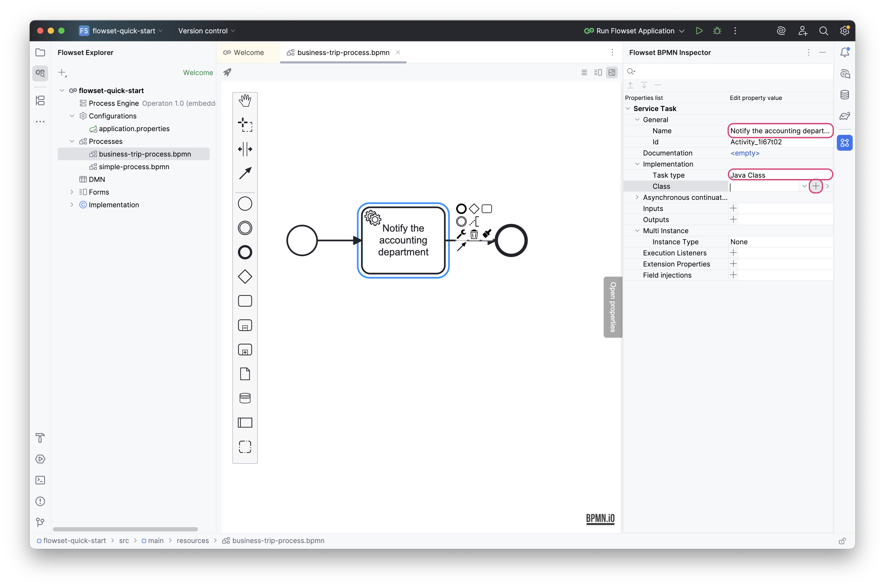The height and width of the screenshot is (588, 885).
Task: Create a new class with the green plus button
Action: 816,186
